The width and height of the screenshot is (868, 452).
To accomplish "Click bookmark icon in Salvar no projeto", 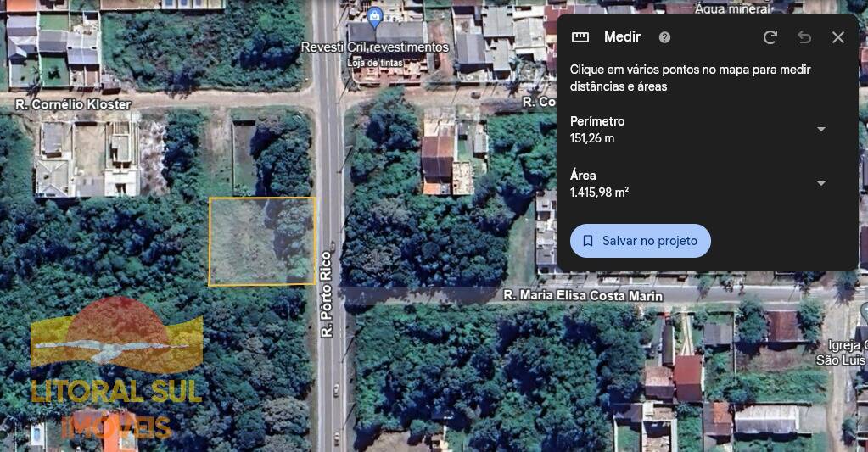I will [588, 241].
